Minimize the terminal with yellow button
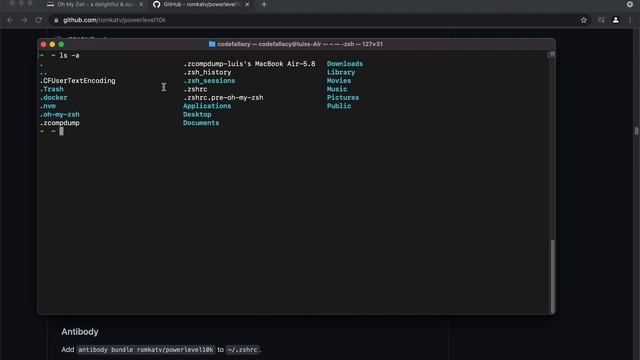 coord(52,44)
